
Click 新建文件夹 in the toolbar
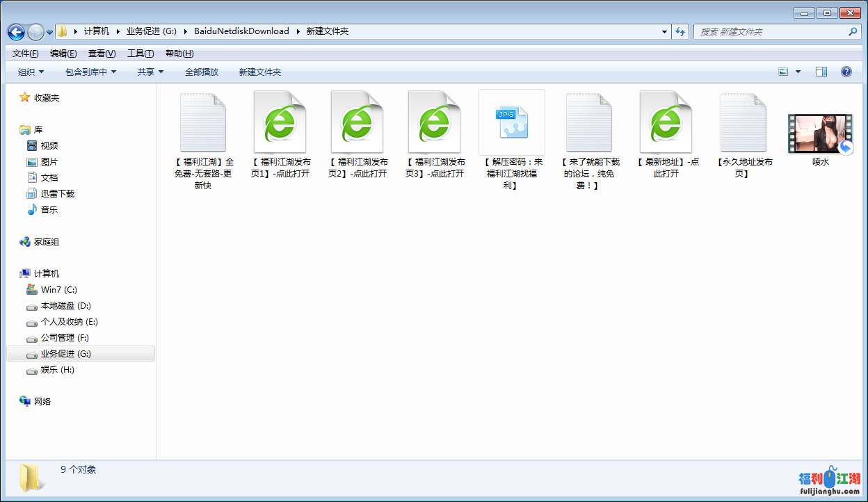tap(260, 72)
